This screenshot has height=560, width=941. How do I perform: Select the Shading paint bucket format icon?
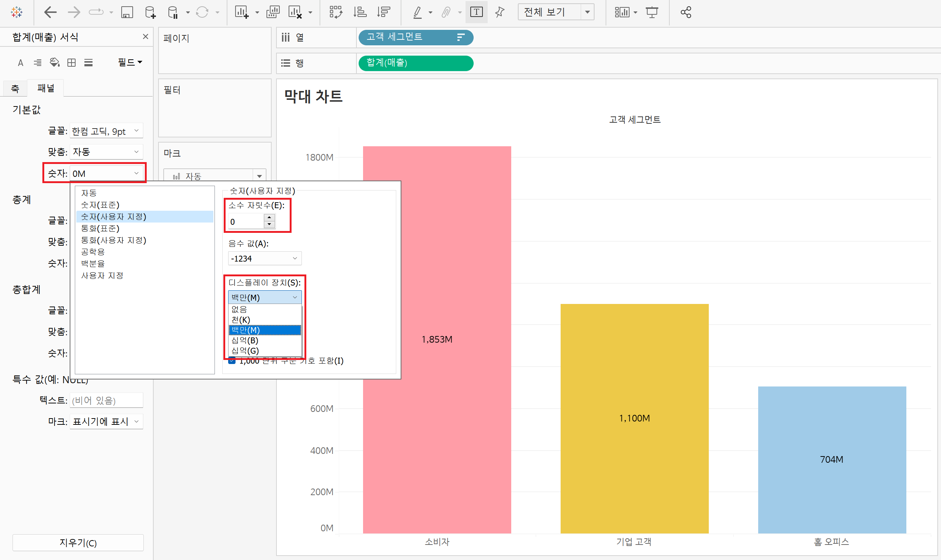tap(54, 62)
